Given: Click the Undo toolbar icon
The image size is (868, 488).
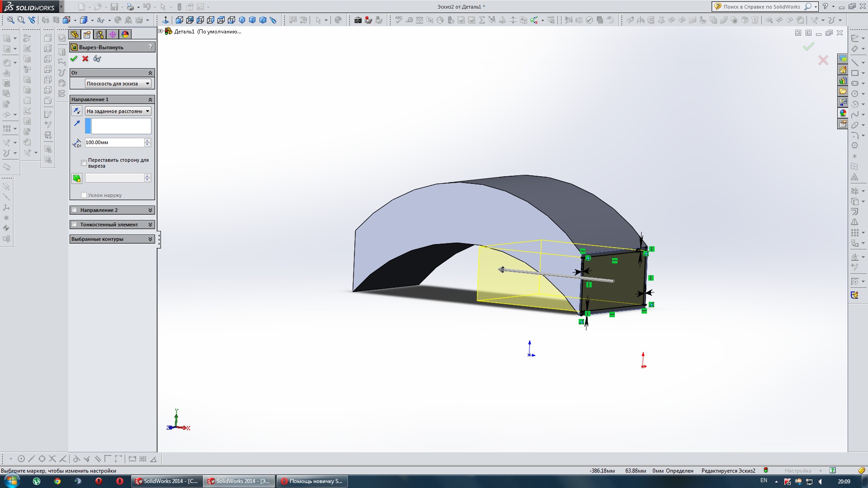Looking at the screenshot, I should tap(146, 7).
